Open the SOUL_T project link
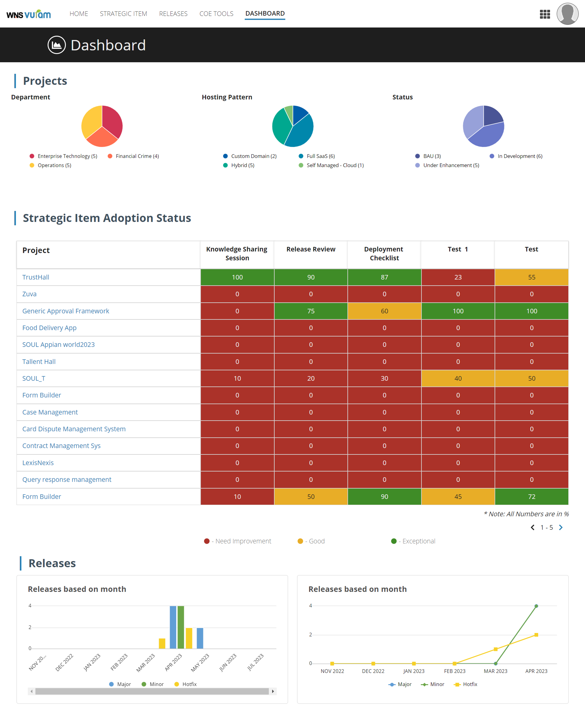Image resolution: width=585 pixels, height=728 pixels. [34, 378]
